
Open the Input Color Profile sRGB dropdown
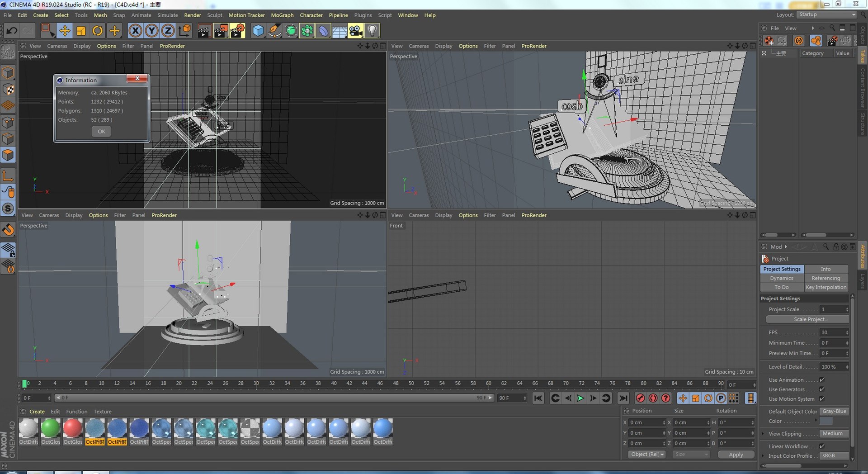834,456
